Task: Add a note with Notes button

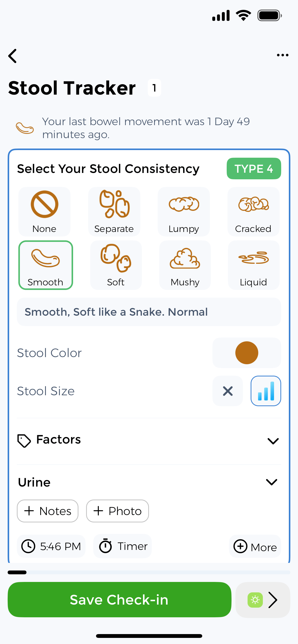Action: point(48,511)
